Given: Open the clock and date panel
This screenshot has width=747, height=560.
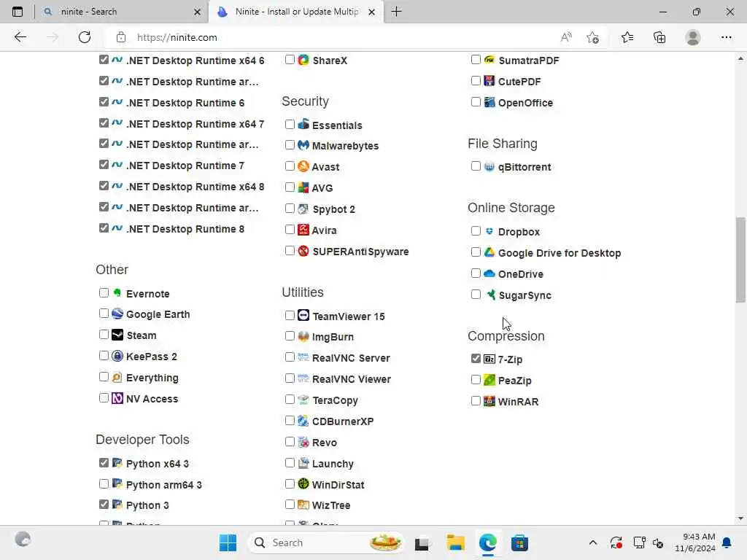Looking at the screenshot, I should [694, 542].
